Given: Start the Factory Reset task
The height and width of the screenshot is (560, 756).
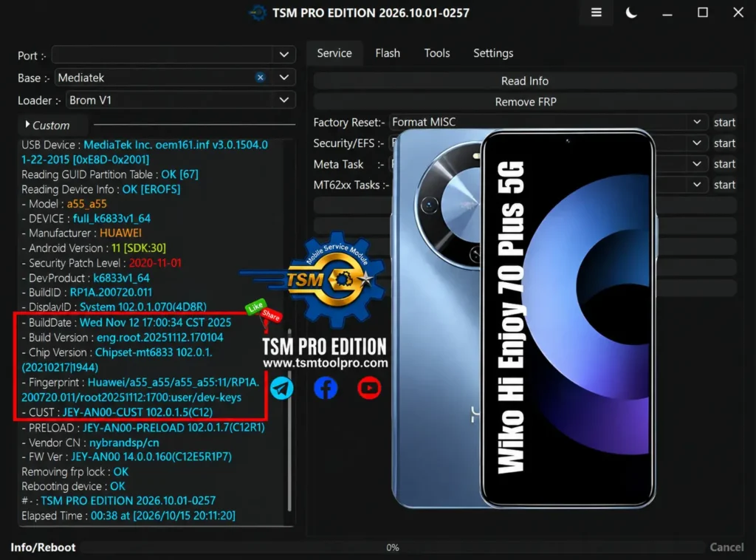Looking at the screenshot, I should coord(724,122).
